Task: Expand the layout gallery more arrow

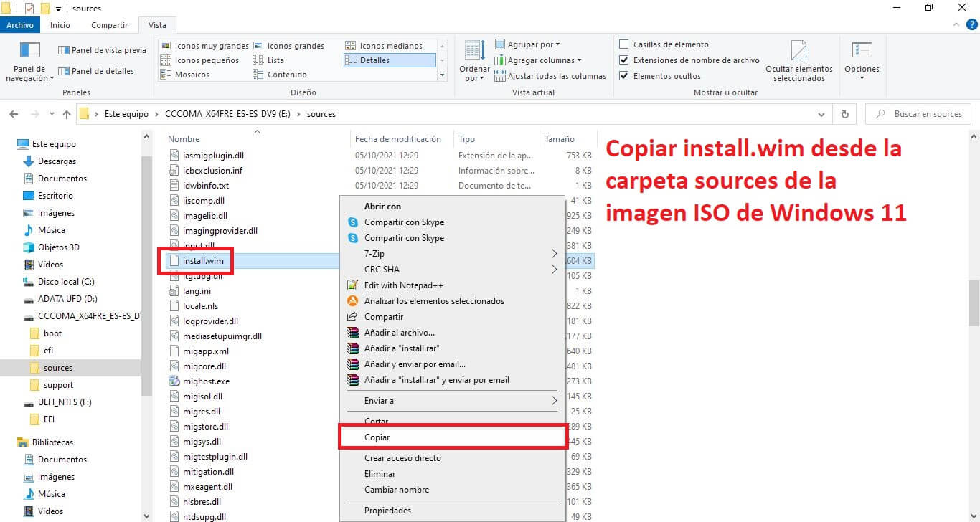Action: click(x=442, y=75)
